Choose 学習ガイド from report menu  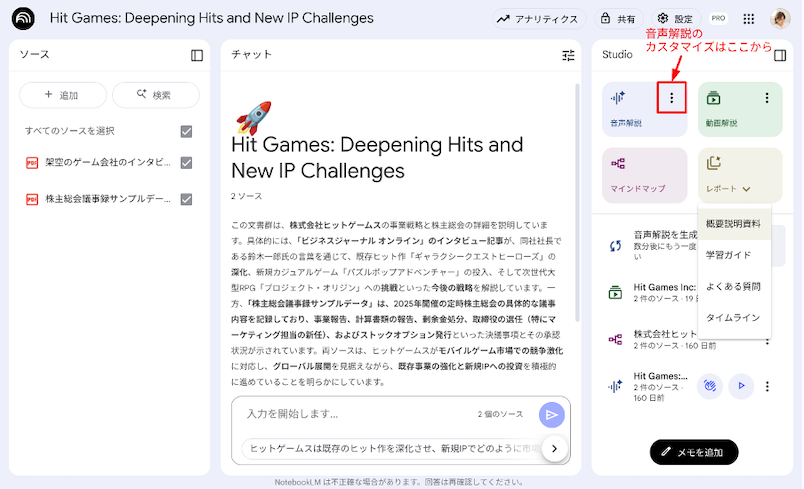[x=734, y=255]
